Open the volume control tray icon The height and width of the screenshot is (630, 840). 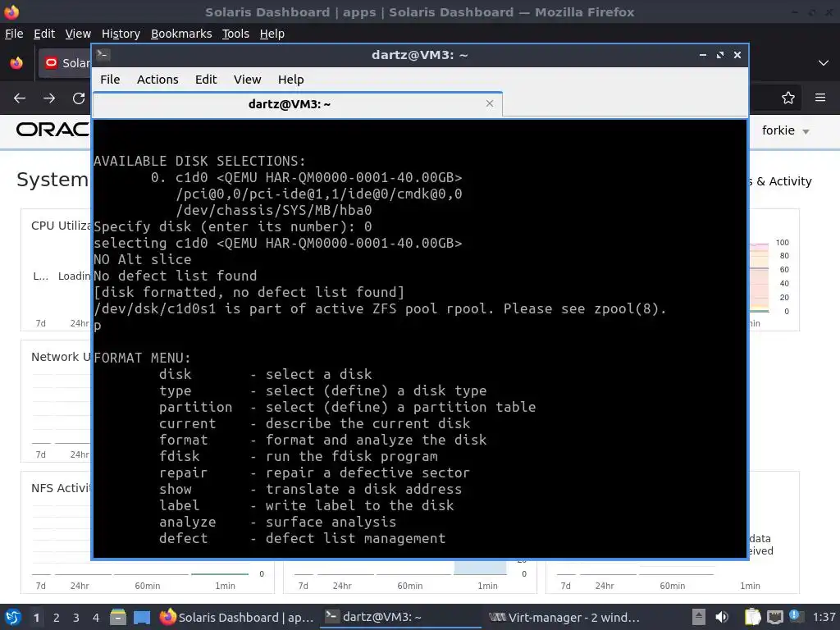click(x=722, y=617)
